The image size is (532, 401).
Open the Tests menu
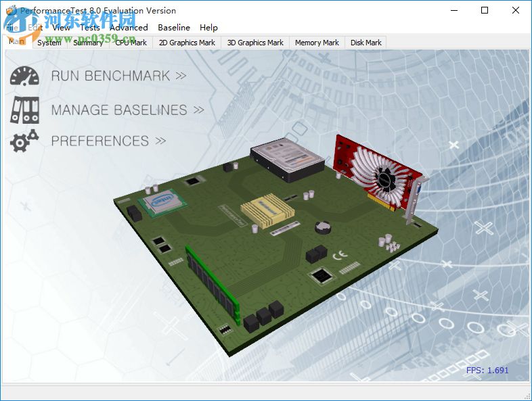[90, 28]
